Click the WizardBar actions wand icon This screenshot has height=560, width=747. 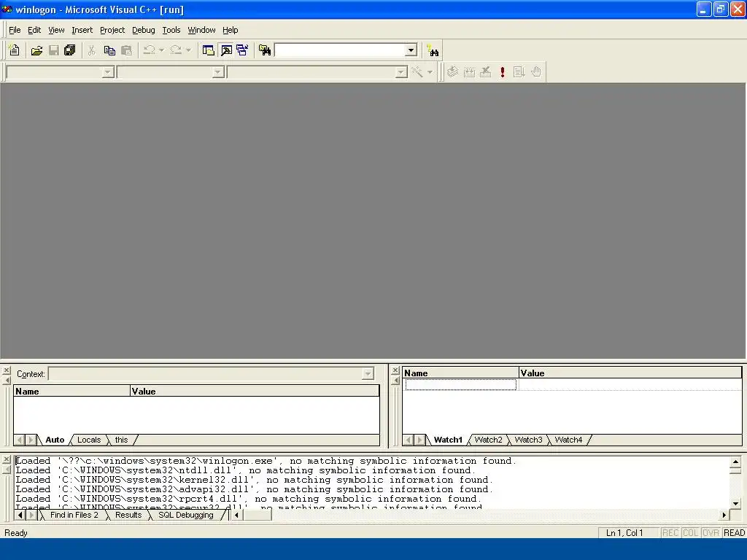click(417, 72)
